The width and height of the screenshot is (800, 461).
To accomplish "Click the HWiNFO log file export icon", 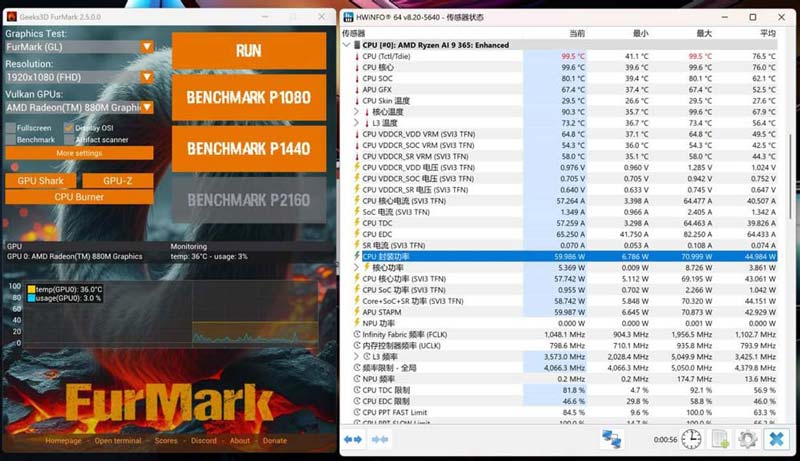I will point(720,439).
